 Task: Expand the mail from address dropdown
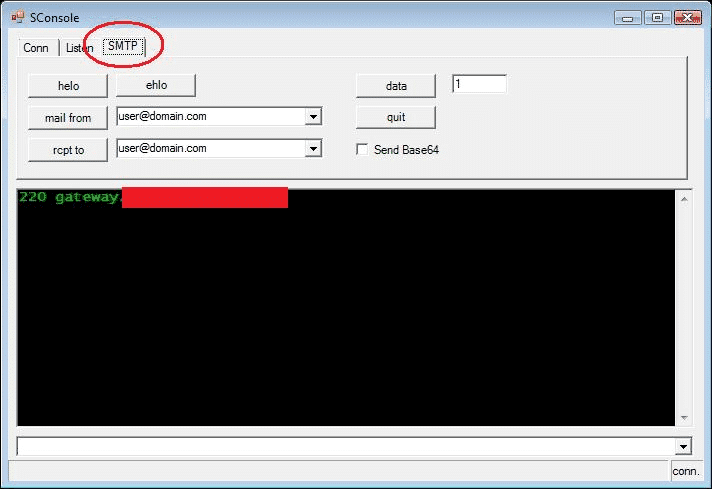pos(313,117)
